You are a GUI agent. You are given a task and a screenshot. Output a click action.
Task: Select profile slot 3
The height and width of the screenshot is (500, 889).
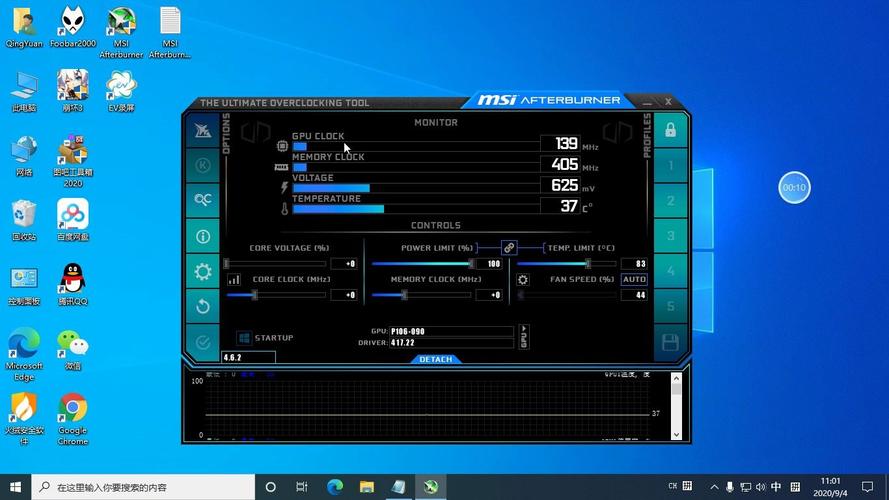670,236
